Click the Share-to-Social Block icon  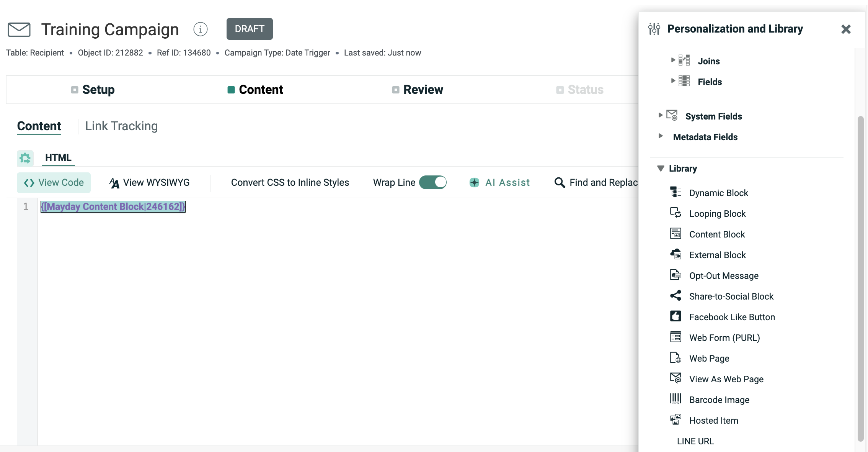pos(675,296)
